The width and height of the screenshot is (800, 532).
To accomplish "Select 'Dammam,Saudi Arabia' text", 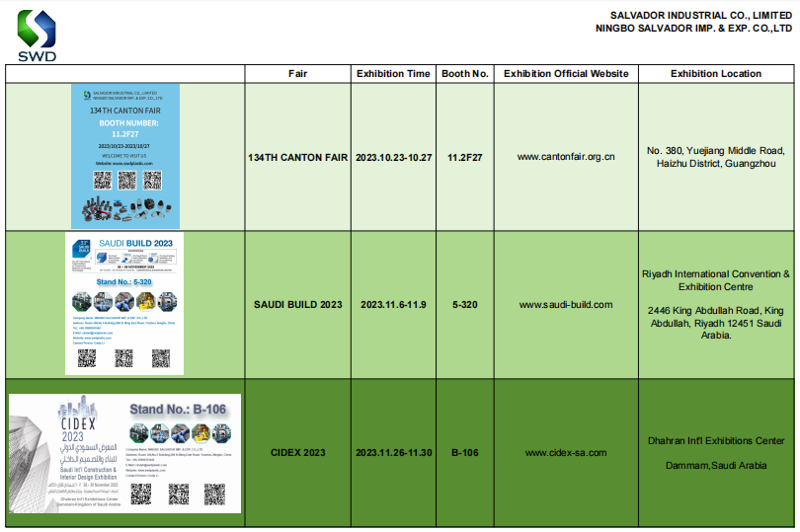I will click(716, 465).
